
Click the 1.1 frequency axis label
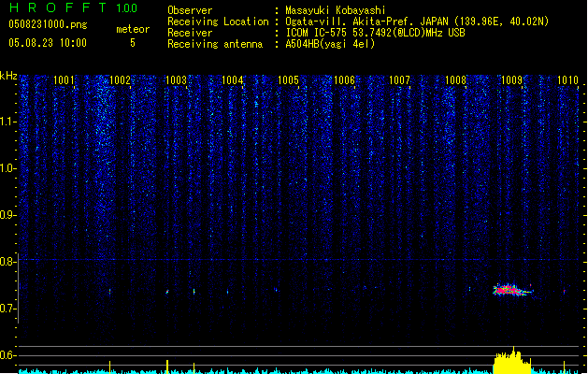(x=8, y=122)
